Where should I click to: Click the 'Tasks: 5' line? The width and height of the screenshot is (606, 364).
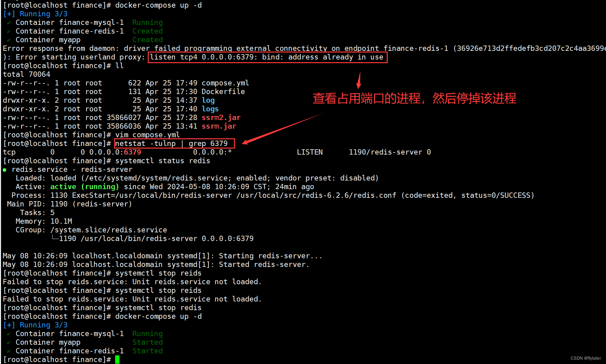[37, 213]
